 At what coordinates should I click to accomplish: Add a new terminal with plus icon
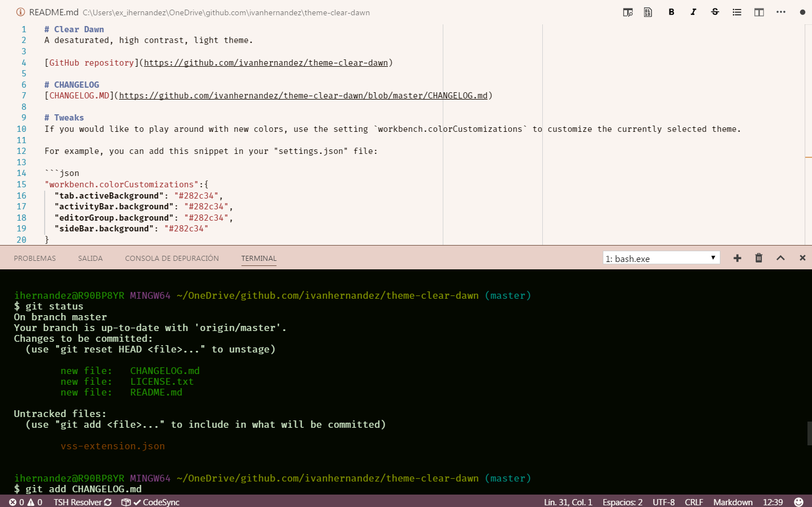(x=737, y=258)
